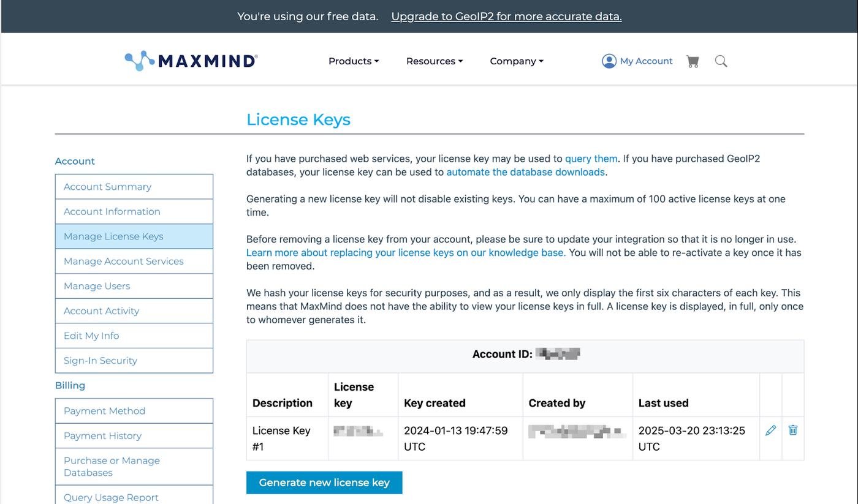Delete License Key #1 with trash icon
This screenshot has width=858, height=504.
pos(793,430)
